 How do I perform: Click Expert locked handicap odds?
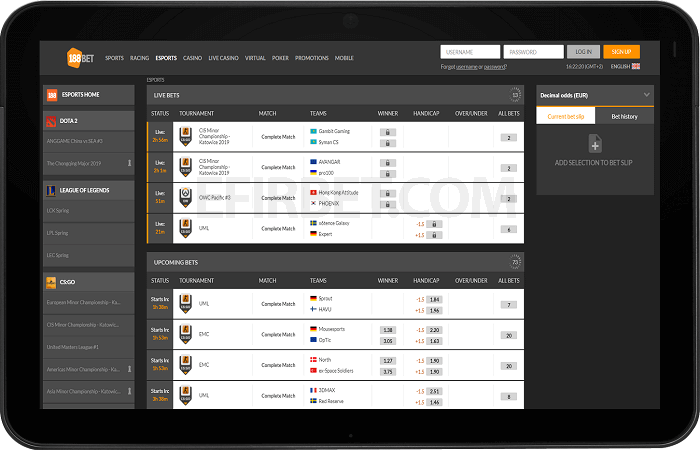434,235
